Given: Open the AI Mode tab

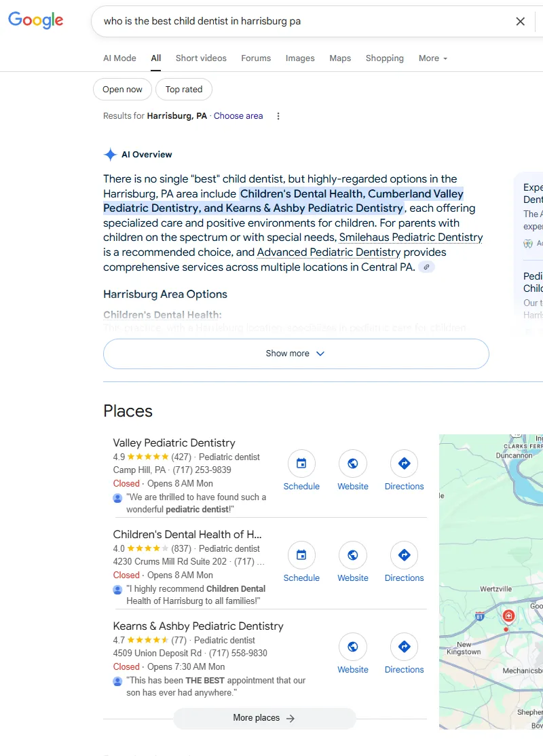Looking at the screenshot, I should 119,58.
